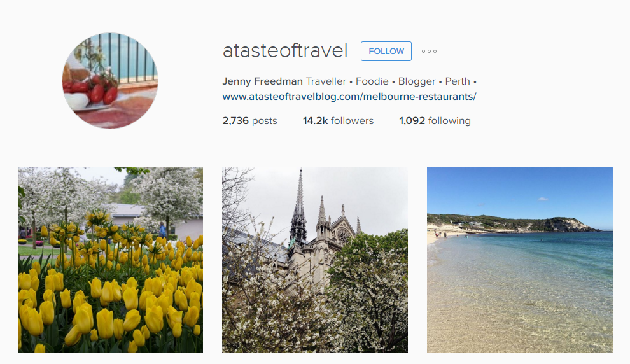
Task: Open the atasteoftravel profile picture
Action: click(x=110, y=81)
